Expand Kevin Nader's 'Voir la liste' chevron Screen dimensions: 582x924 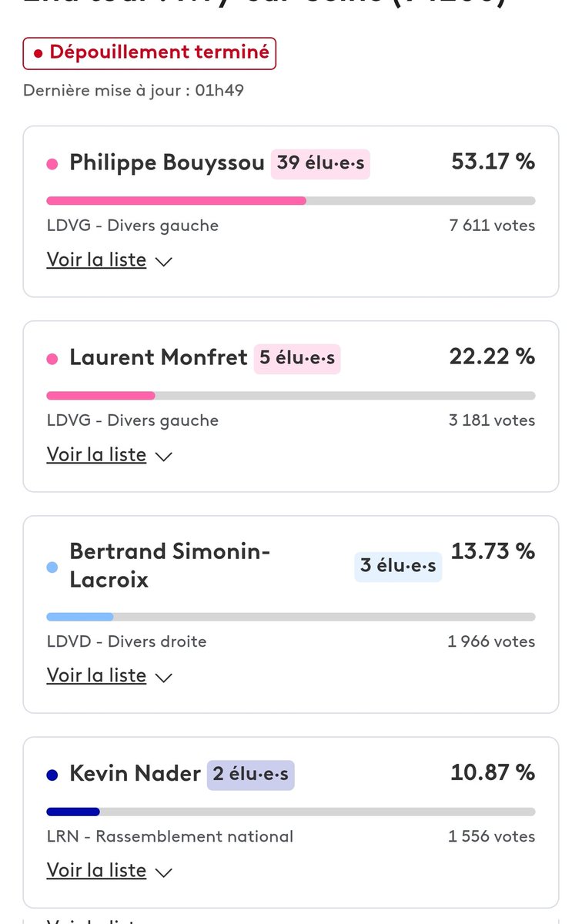pos(163,872)
